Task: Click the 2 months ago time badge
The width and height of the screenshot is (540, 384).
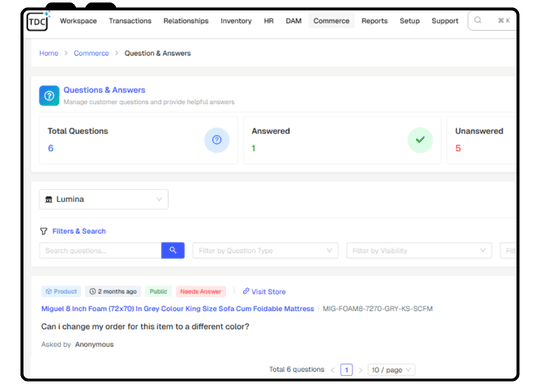Action: coord(113,292)
